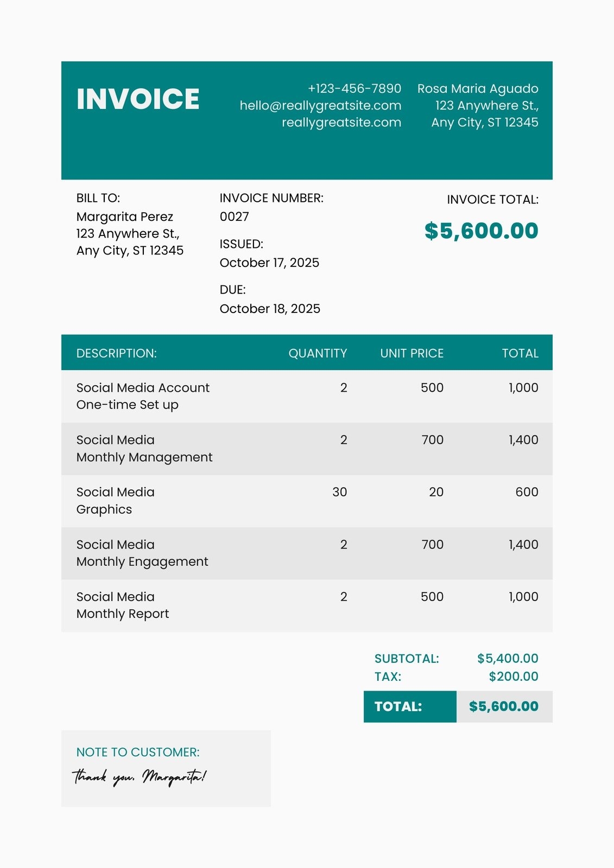The width and height of the screenshot is (614, 868).
Task: Click the hello@reallygreatsite.com email address
Action: (x=320, y=105)
